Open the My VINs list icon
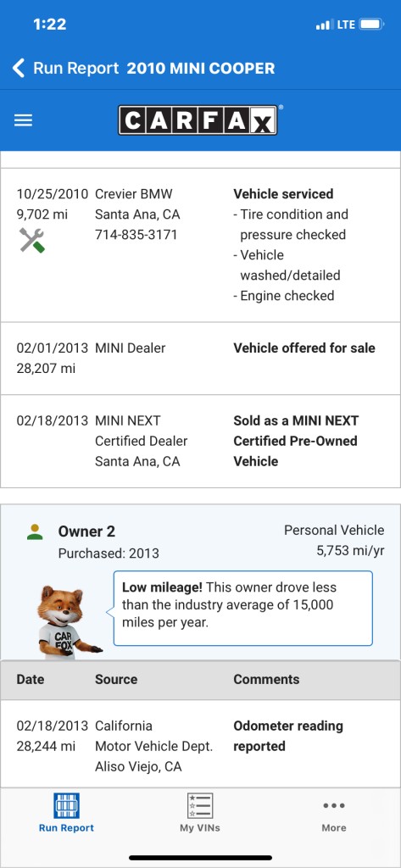This screenshot has height=868, width=401. (200, 805)
